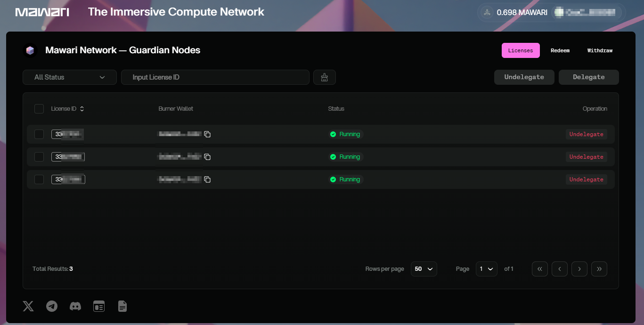Switch to the Withdraw tab
Image resolution: width=644 pixels, height=325 pixels.
(x=600, y=50)
